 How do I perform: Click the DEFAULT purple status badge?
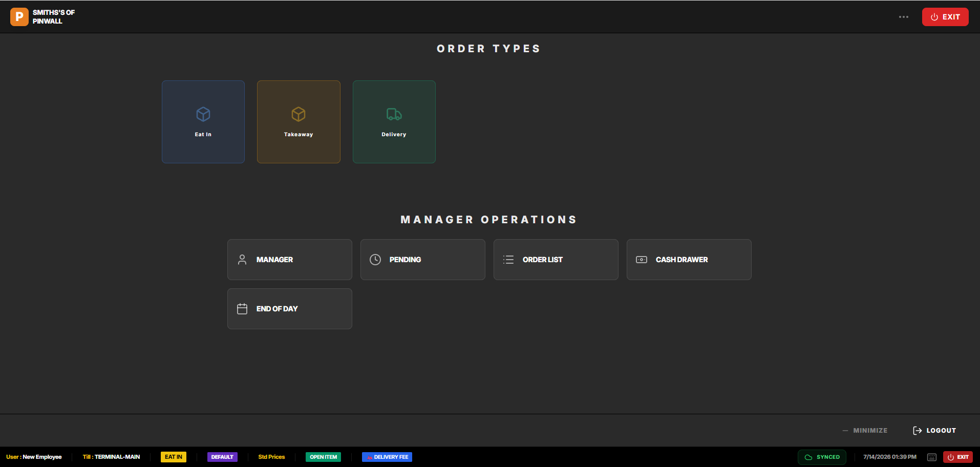pyautogui.click(x=222, y=457)
